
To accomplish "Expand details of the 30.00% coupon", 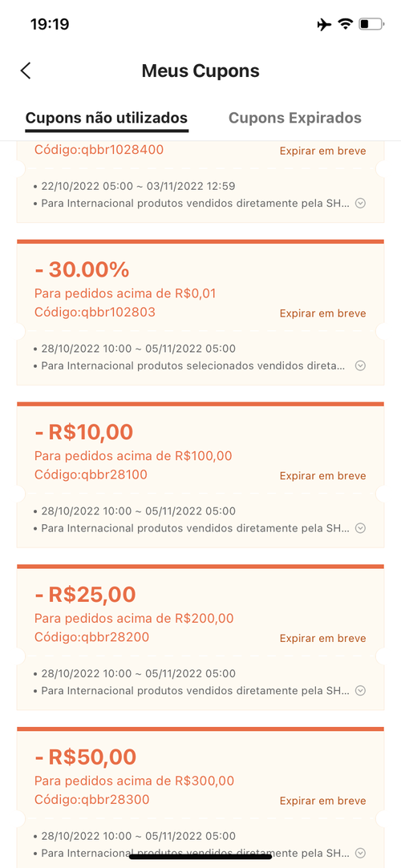I will pyautogui.click(x=360, y=365).
